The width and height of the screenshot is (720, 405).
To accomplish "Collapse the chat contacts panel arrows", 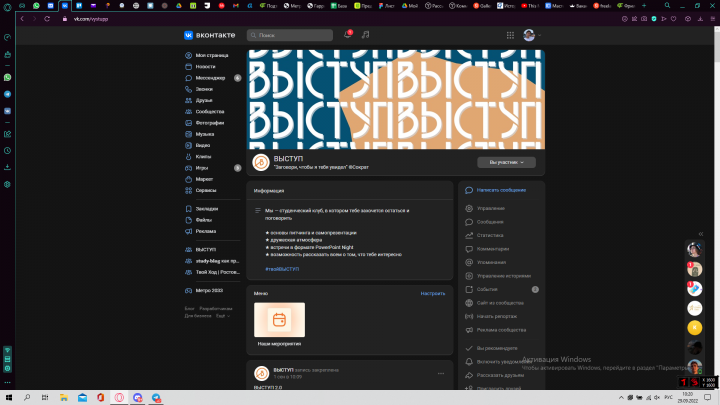I will 701,234.
